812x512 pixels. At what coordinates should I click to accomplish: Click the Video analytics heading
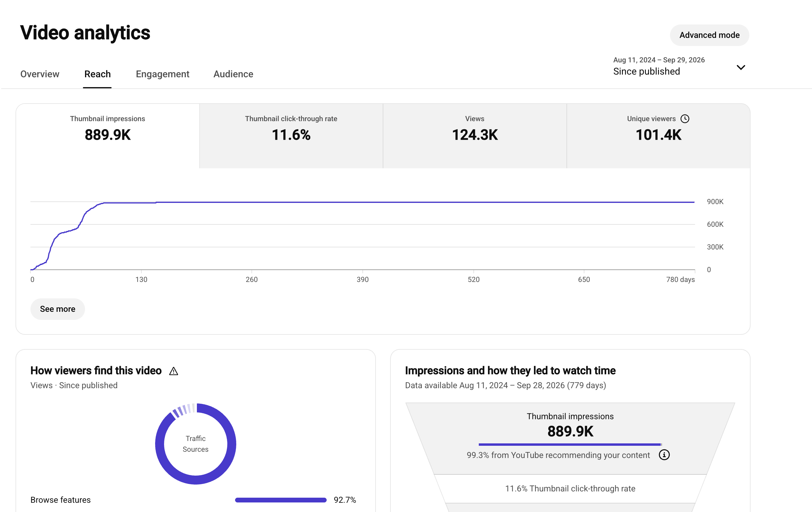(85, 33)
